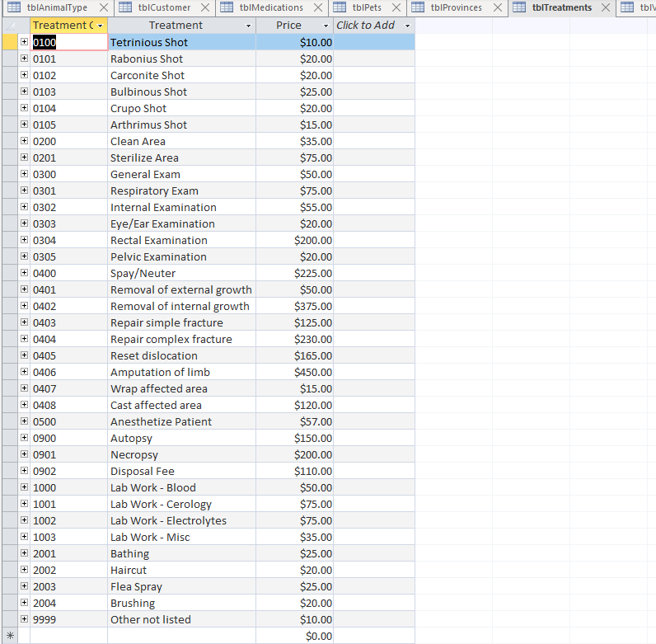656x644 pixels.
Task: Expand the subdatasheet for record 0500
Action: point(24,421)
